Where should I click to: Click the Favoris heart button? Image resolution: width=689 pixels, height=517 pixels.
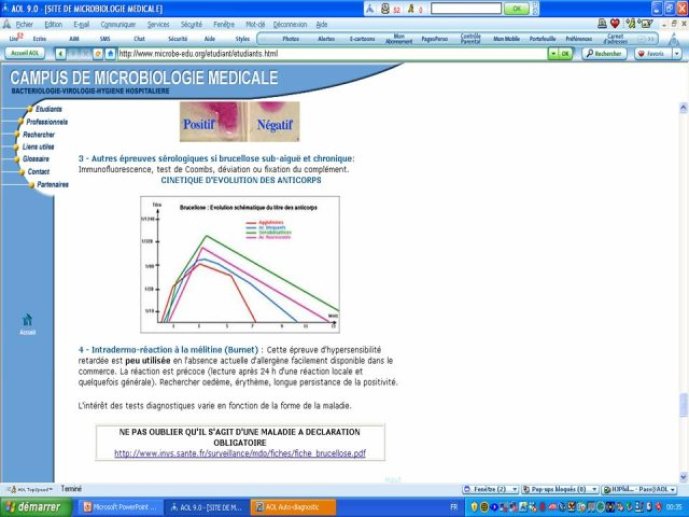click(651, 54)
